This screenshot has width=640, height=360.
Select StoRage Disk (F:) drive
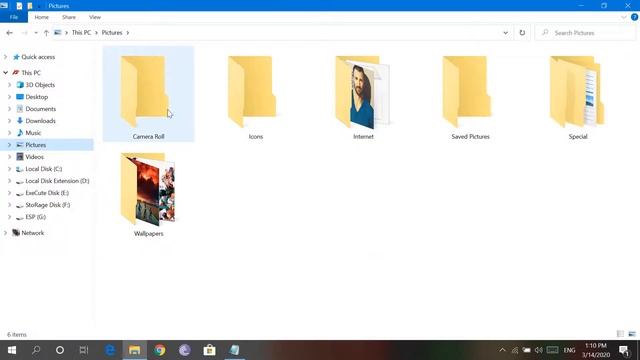47,205
